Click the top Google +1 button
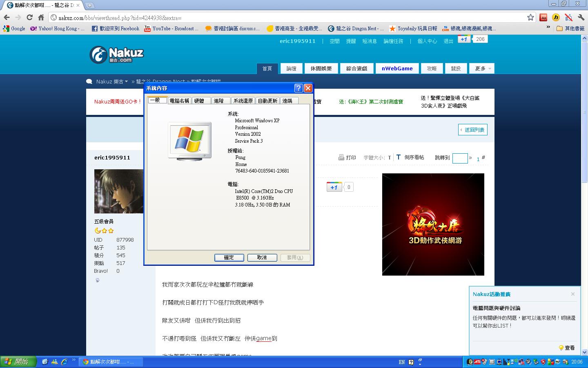588x368 pixels. pyautogui.click(x=464, y=39)
